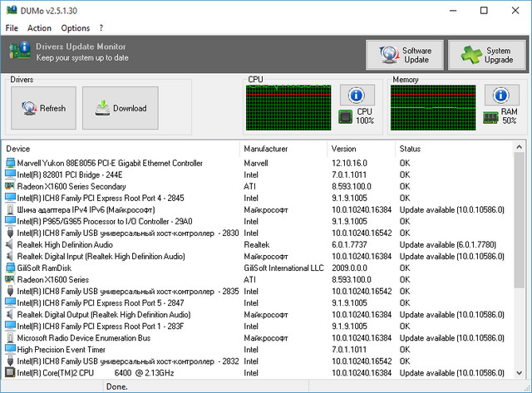Click the CPU chip icon above 100%

click(346, 116)
